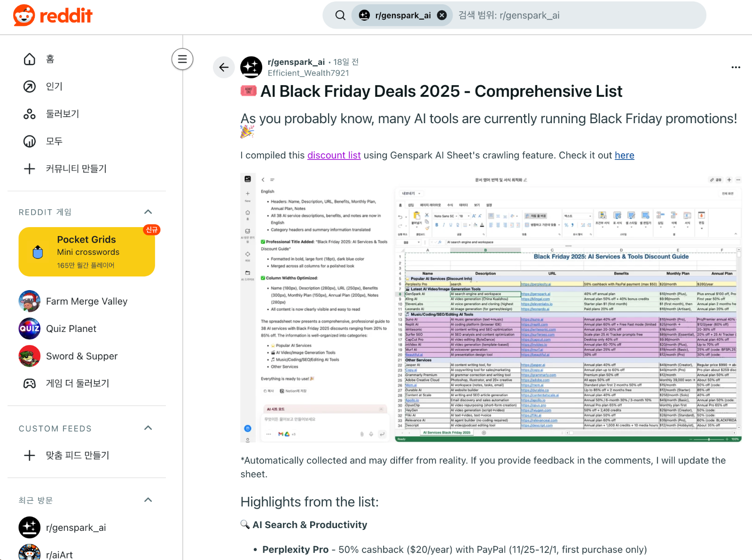Follow the "here" link in the post

click(x=624, y=156)
